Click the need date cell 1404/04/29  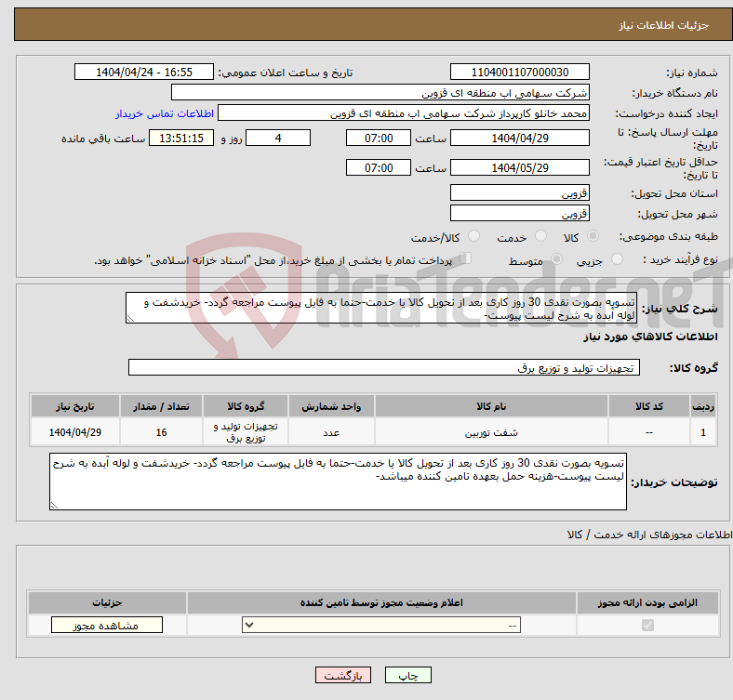click(x=75, y=432)
